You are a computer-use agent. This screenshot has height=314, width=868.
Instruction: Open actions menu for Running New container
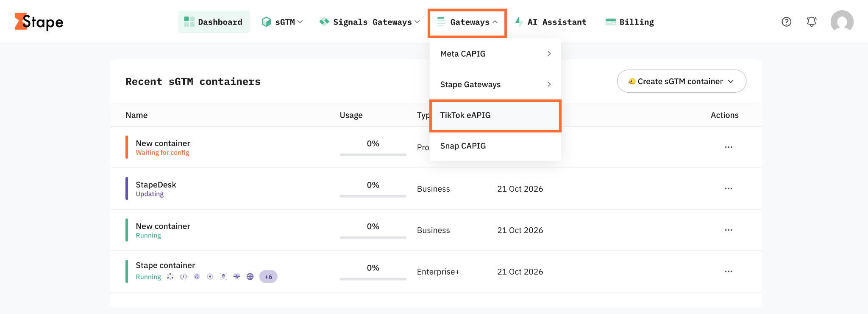pyautogui.click(x=729, y=230)
